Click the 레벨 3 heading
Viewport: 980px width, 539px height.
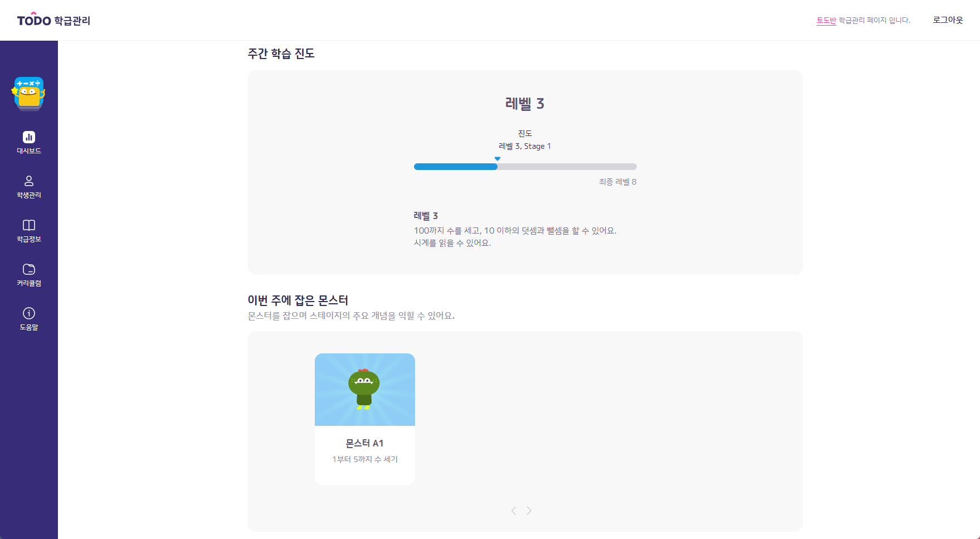[x=525, y=104]
